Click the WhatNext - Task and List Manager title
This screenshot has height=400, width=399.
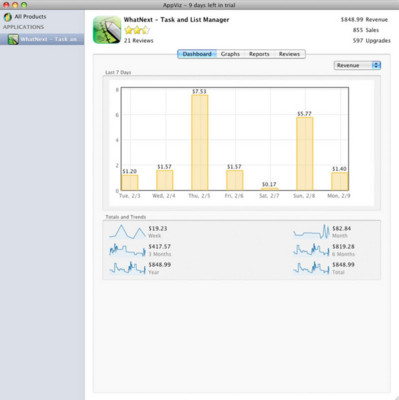click(176, 20)
